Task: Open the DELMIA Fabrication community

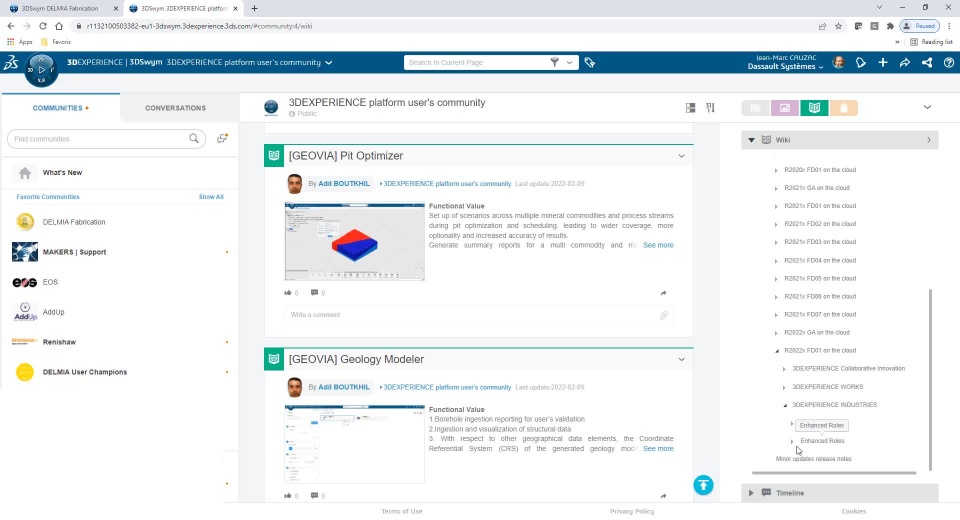Action: 74,222
